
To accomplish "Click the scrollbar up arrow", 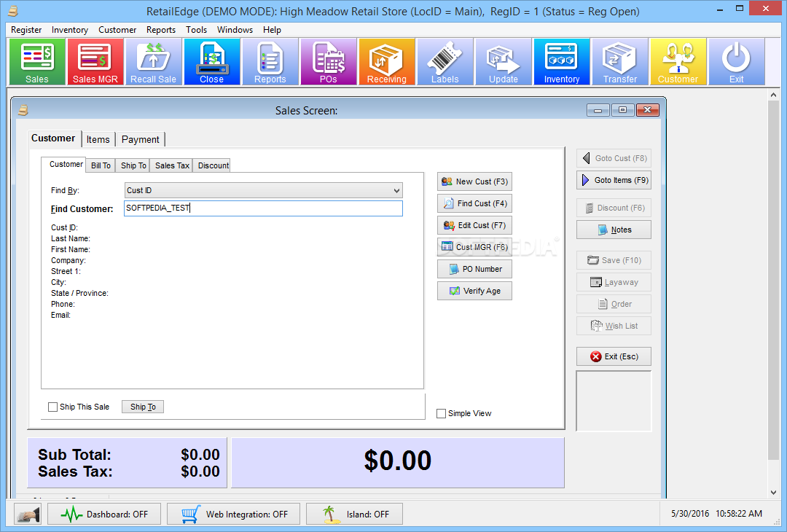I will [773, 94].
